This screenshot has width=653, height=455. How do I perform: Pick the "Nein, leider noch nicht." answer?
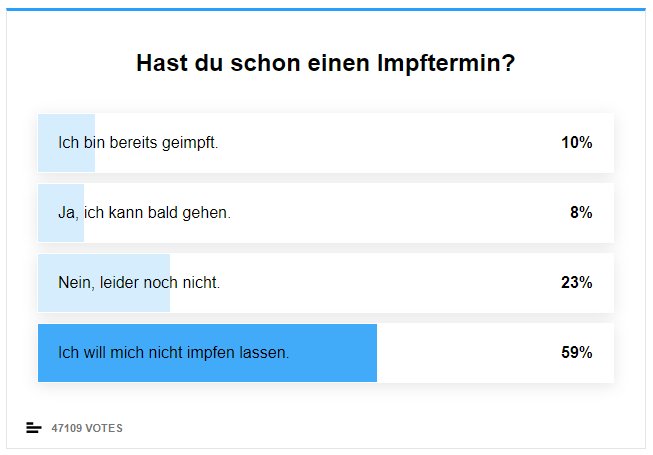(326, 283)
